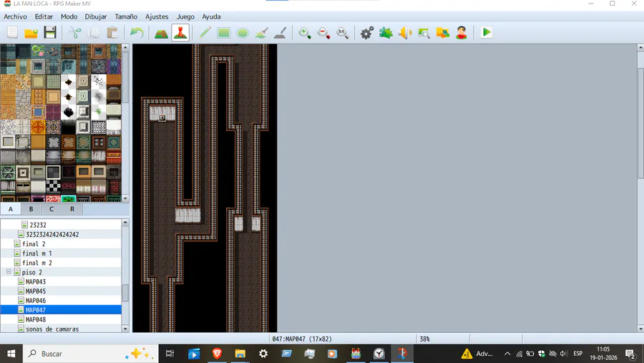Open the Juego menu
644x363 pixels.
click(185, 16)
